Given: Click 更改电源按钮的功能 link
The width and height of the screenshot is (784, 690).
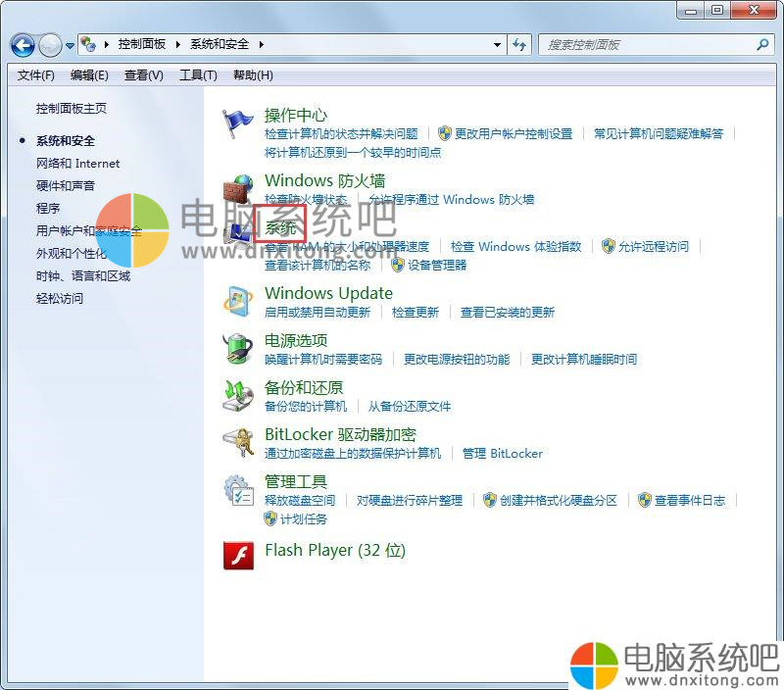Looking at the screenshot, I should pyautogui.click(x=457, y=359).
